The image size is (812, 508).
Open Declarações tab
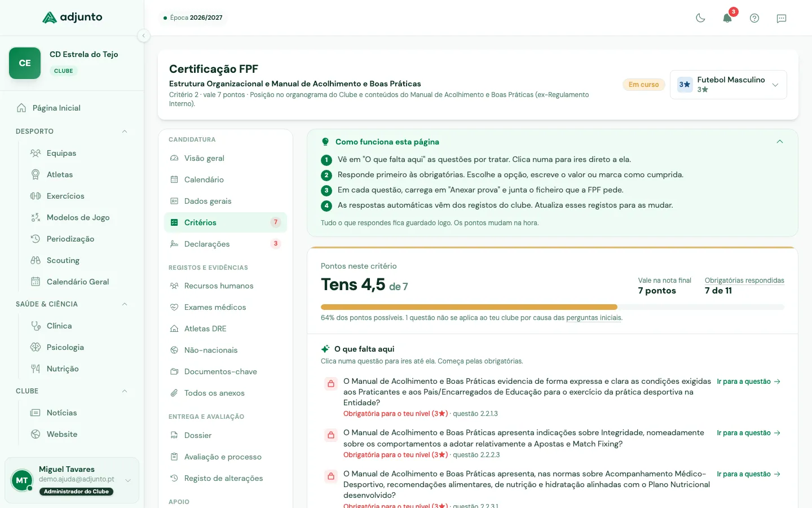click(226, 244)
